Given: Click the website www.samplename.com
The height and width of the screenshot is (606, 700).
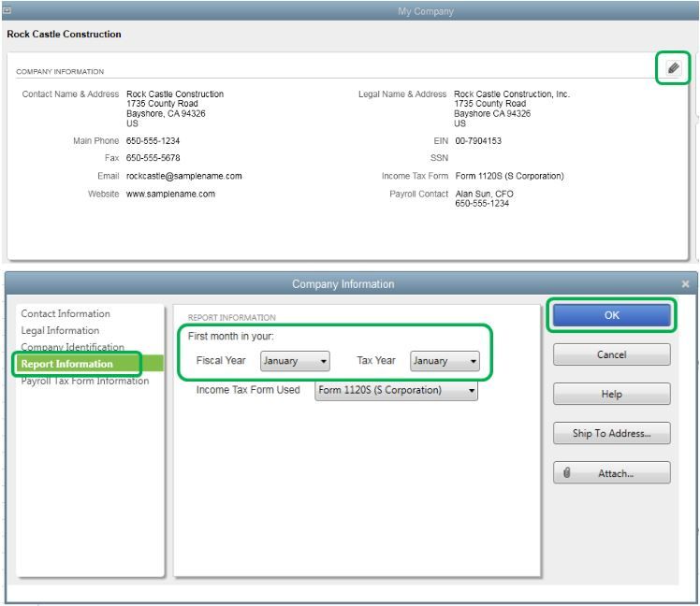Looking at the screenshot, I should (x=170, y=194).
